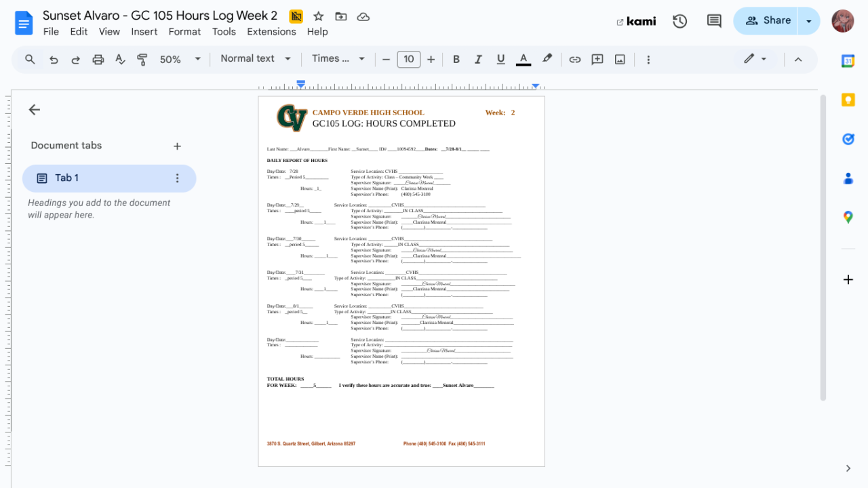Open the Normal text style dropdown
The height and width of the screenshot is (488, 868).
click(x=256, y=59)
